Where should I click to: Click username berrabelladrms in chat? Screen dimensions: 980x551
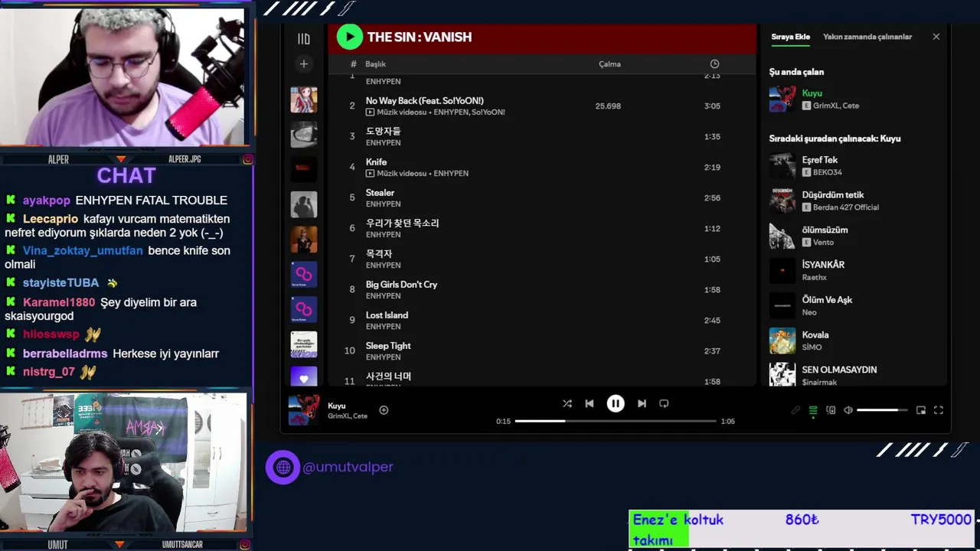click(66, 354)
